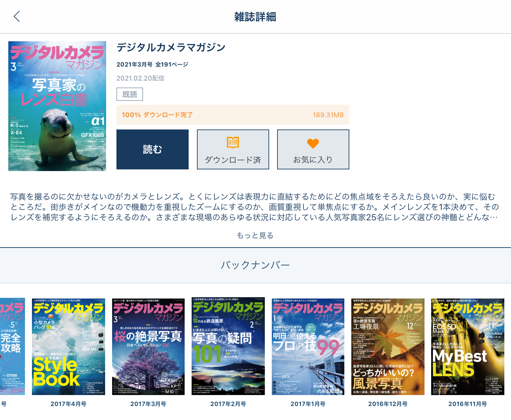Open the 2017年4月号 Style Book cover

(69, 347)
